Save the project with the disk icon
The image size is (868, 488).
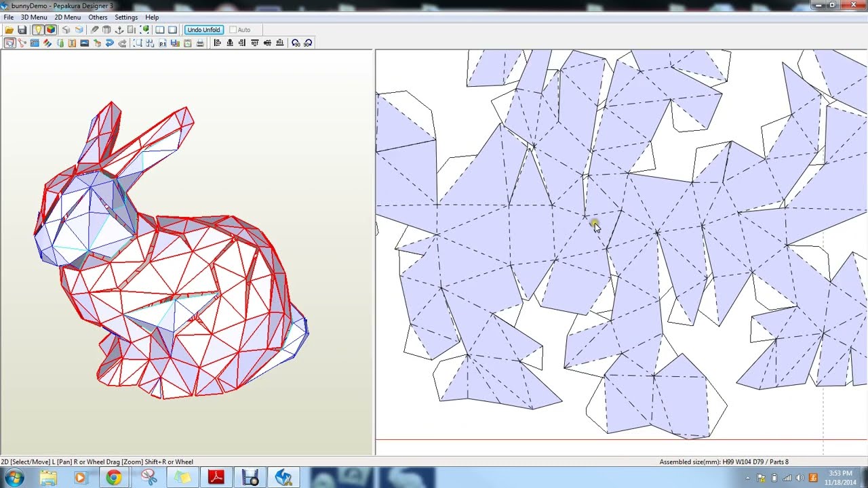[21, 29]
